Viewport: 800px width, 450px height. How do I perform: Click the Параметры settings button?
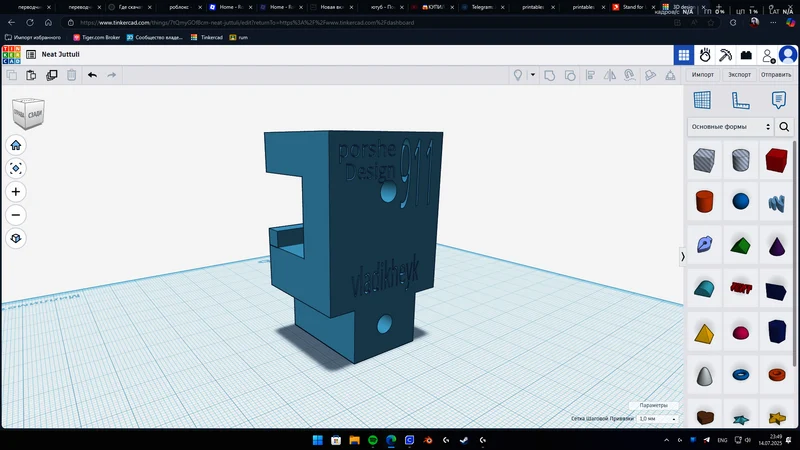coord(654,405)
